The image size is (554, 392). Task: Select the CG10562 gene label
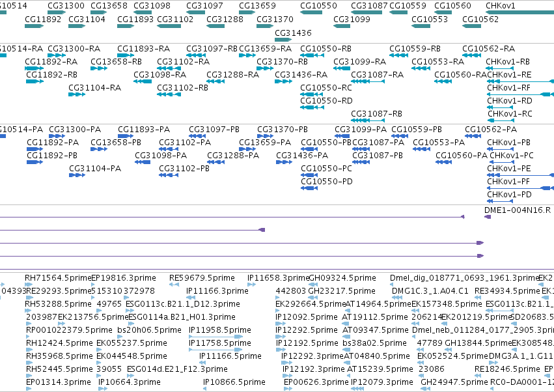tap(480, 19)
